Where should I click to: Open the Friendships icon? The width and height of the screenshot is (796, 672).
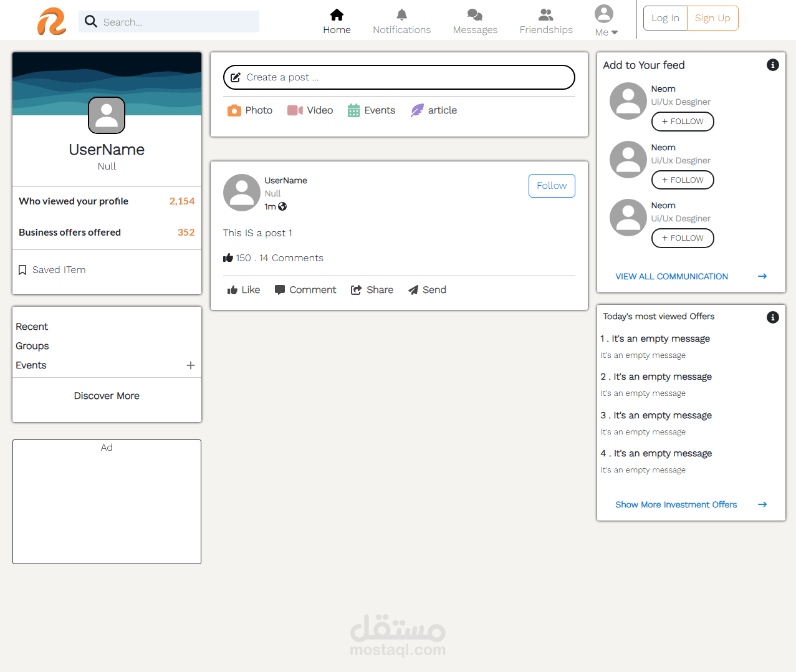pyautogui.click(x=545, y=14)
